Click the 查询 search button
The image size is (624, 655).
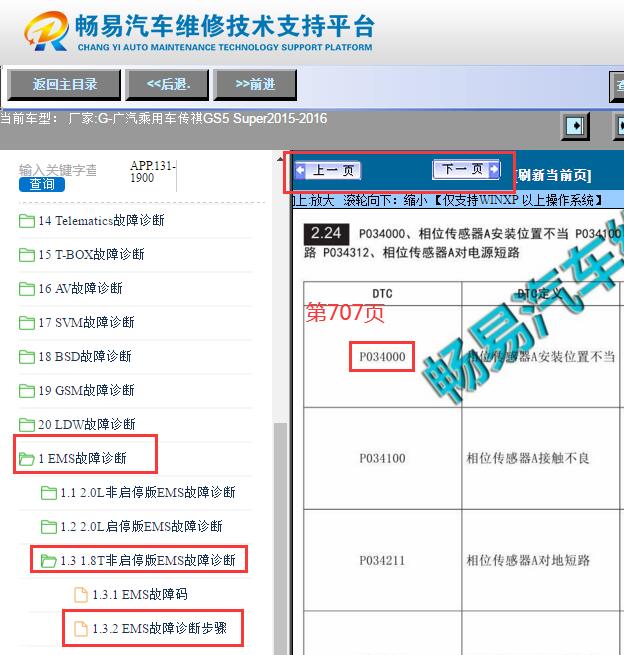point(42,184)
